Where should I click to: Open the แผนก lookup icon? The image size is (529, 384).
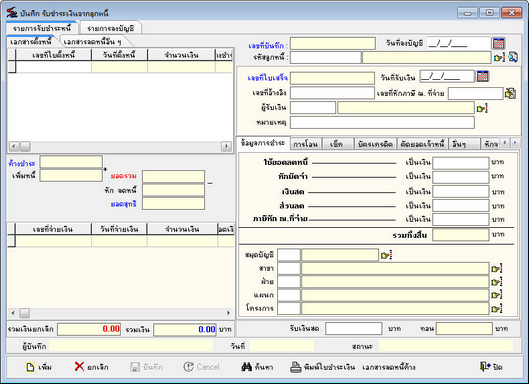click(x=497, y=295)
